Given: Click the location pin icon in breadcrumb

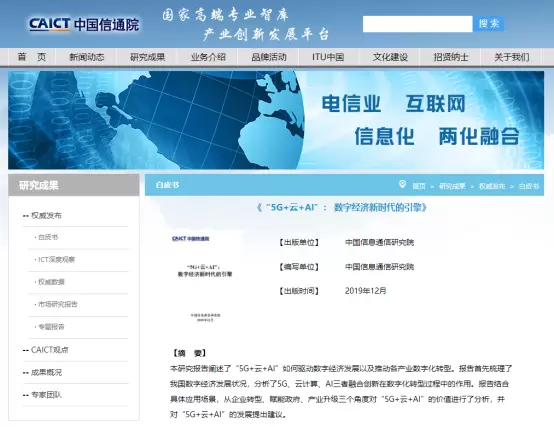Looking at the screenshot, I should tap(402, 184).
